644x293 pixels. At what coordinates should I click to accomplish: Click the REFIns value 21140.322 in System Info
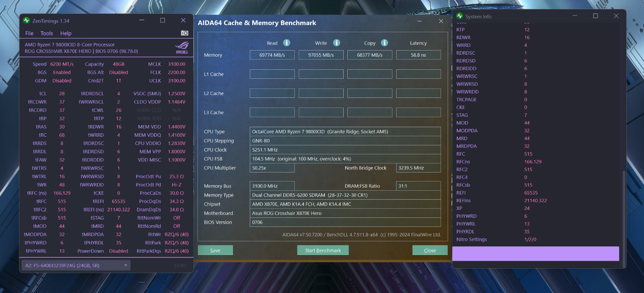click(x=535, y=200)
